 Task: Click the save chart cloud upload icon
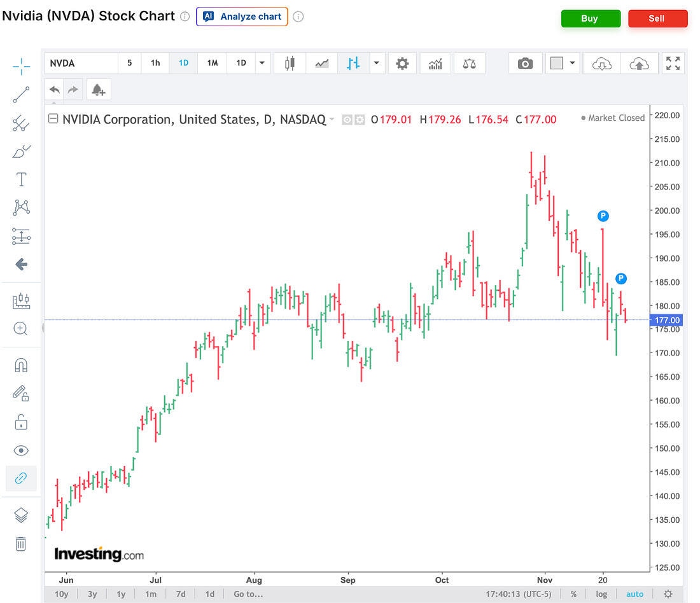[639, 64]
